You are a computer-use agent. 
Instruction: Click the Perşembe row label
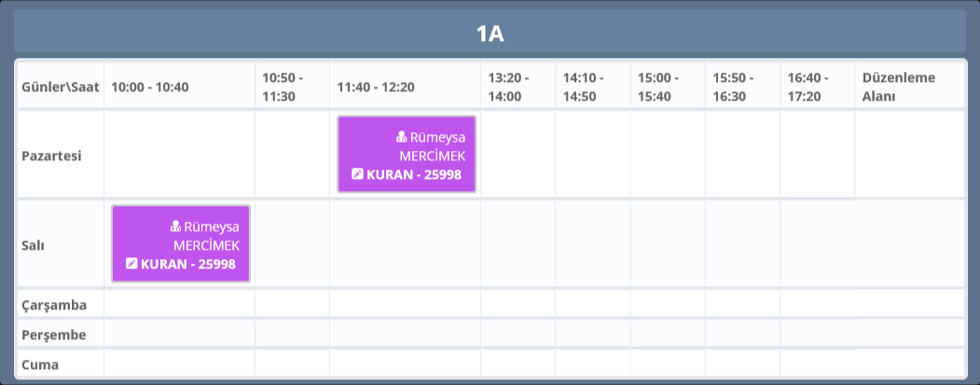(54, 335)
